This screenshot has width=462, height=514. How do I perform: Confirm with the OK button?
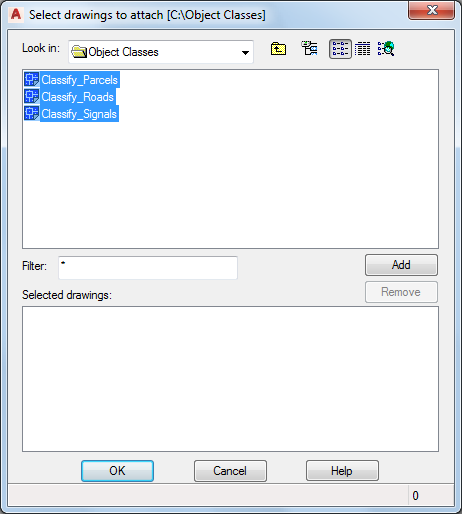pos(117,471)
